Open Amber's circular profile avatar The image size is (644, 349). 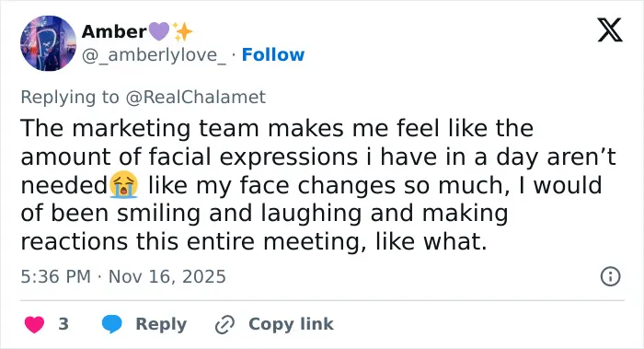(48, 43)
